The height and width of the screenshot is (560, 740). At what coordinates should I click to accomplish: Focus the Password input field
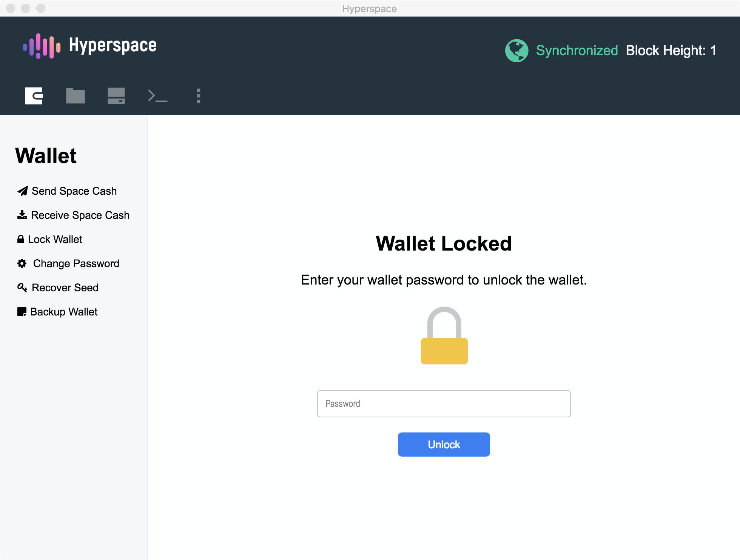click(x=444, y=404)
